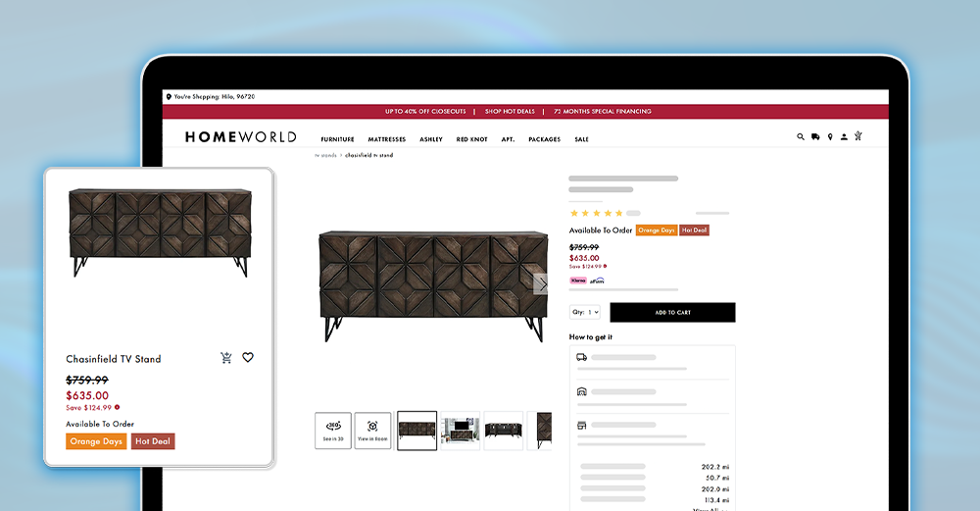The image size is (980, 511).
Task: Click the store location pin icon
Action: click(830, 137)
